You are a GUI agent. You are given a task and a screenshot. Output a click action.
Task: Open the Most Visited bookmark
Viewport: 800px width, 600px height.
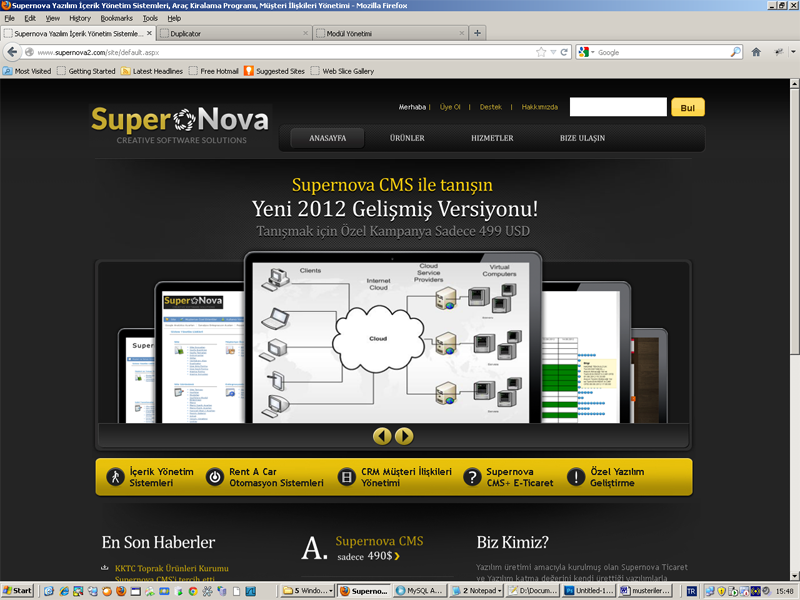tap(28, 71)
